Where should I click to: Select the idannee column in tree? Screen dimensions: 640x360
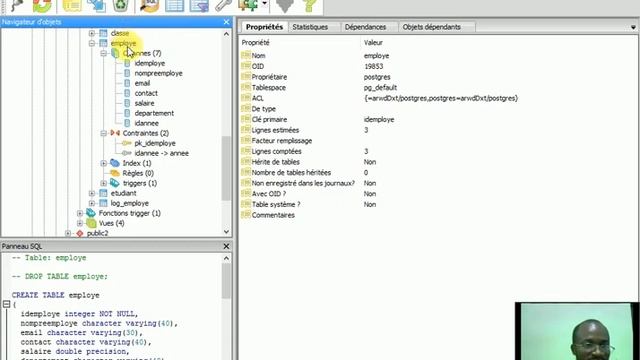tap(147, 123)
